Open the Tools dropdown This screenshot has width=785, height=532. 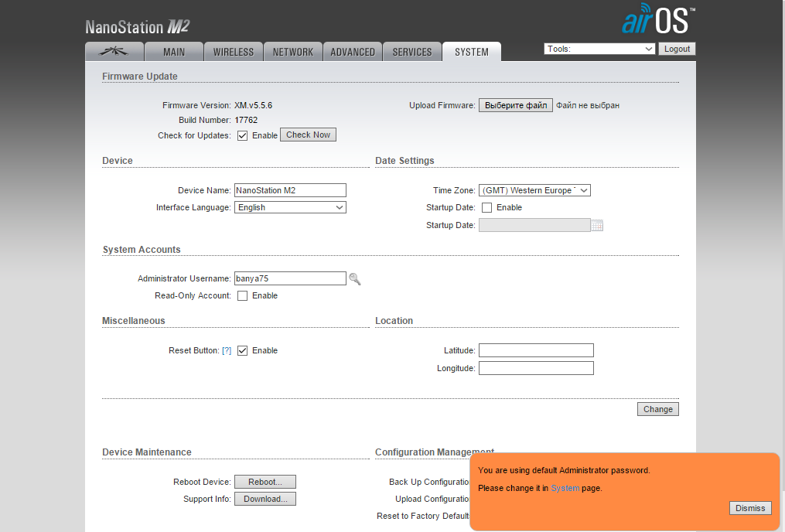pos(599,49)
